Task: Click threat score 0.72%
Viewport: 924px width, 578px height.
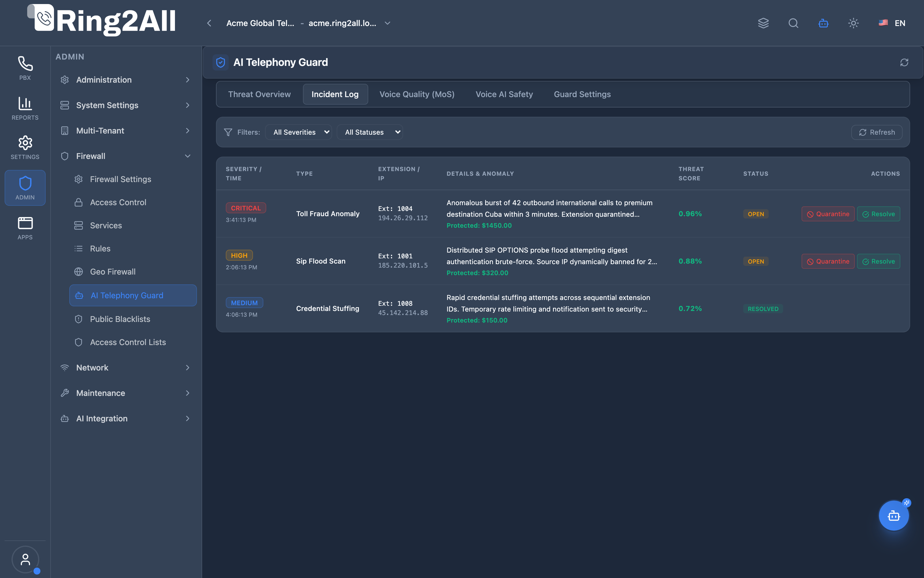Action: 690,308
